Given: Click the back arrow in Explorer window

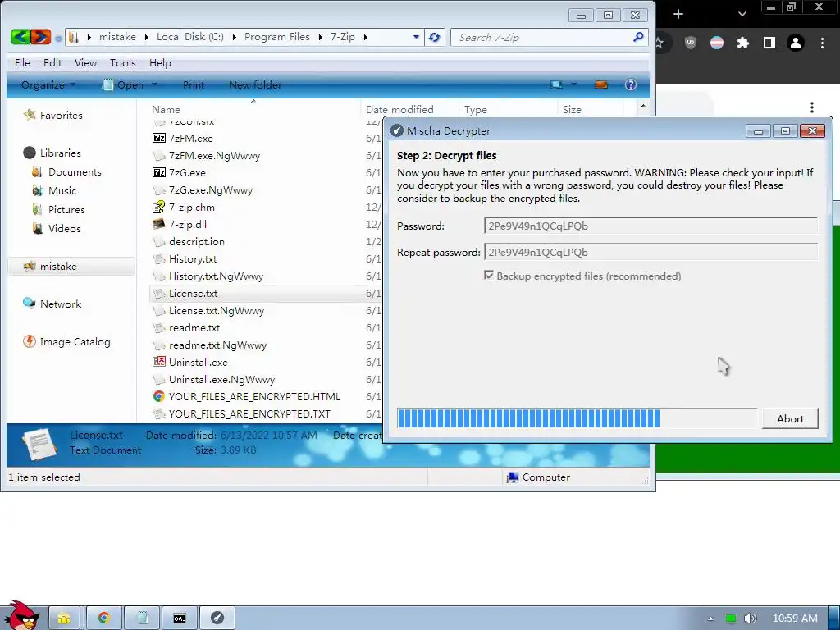Looking at the screenshot, I should click(21, 37).
